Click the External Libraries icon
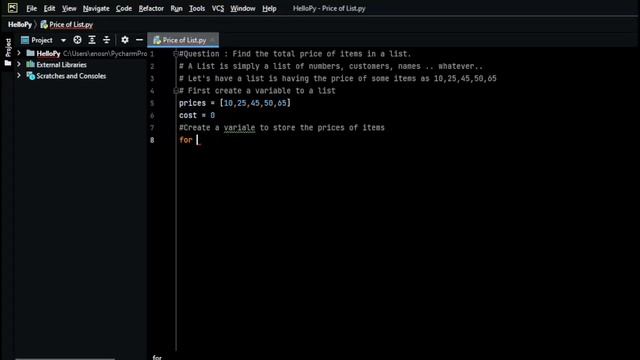The image size is (640, 360). pyautogui.click(x=30, y=64)
